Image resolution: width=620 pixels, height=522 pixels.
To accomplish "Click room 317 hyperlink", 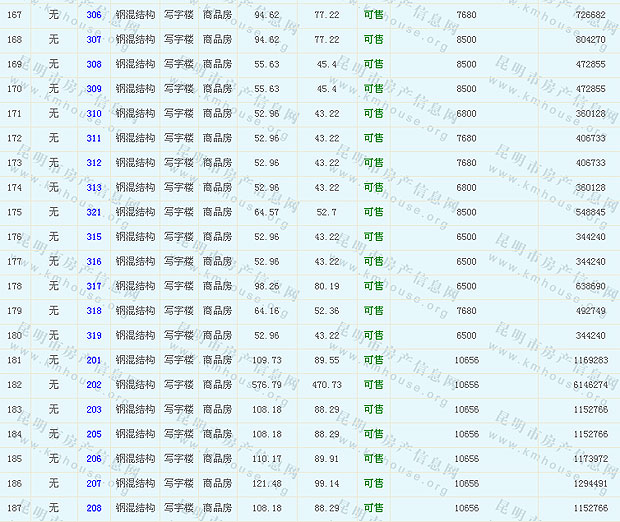I will click(x=94, y=286).
